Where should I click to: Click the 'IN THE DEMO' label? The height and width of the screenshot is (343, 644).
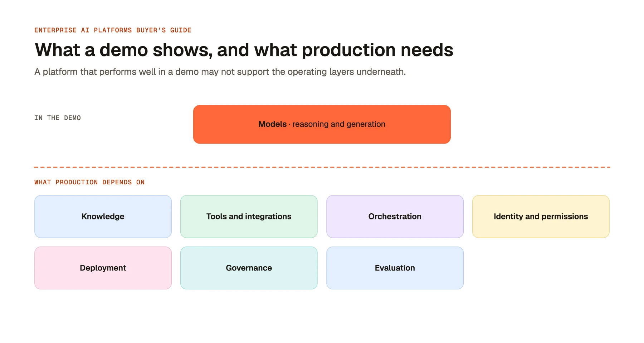[x=58, y=118]
